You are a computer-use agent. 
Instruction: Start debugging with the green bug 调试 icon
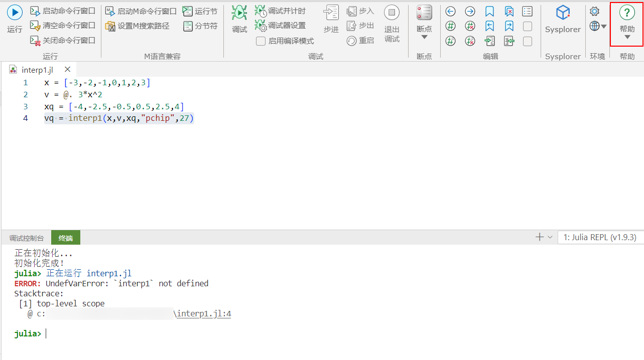(239, 13)
